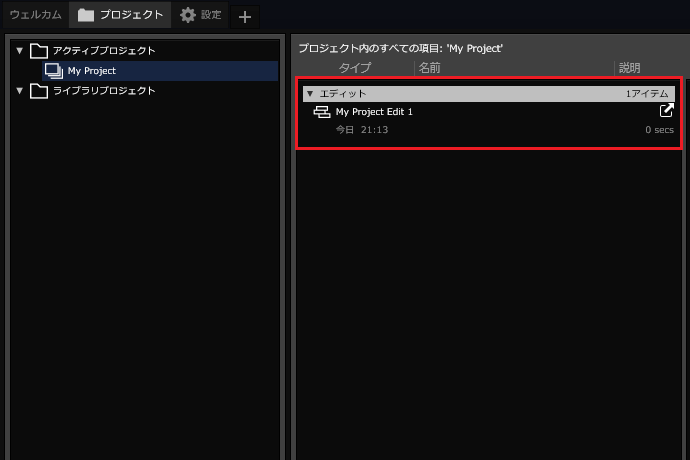The image size is (690, 460).
Task: Sort by the タイプ column header
Action: click(x=355, y=68)
